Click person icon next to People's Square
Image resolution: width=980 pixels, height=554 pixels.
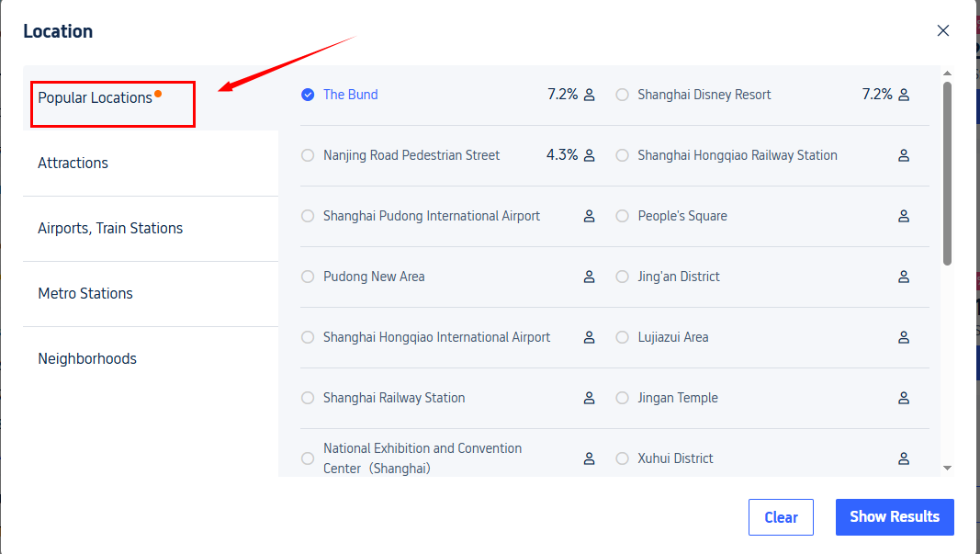tap(904, 216)
